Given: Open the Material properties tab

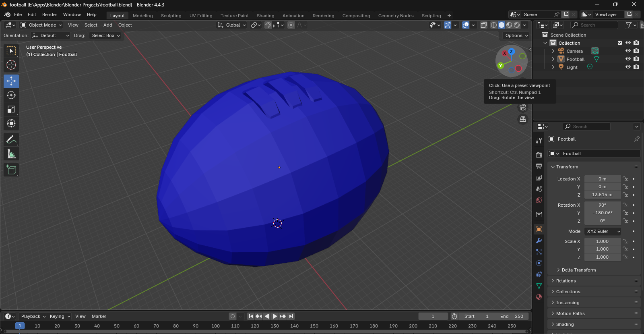Looking at the screenshot, I should pyautogui.click(x=539, y=297).
